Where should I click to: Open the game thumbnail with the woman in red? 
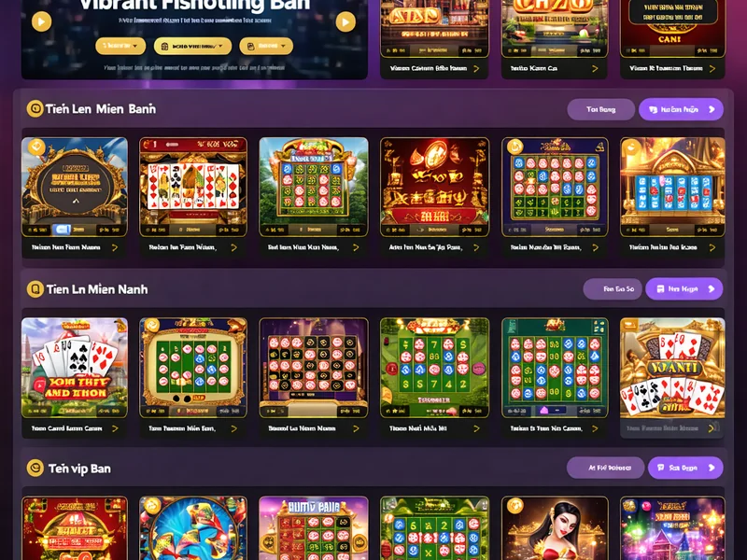pyautogui.click(x=555, y=527)
